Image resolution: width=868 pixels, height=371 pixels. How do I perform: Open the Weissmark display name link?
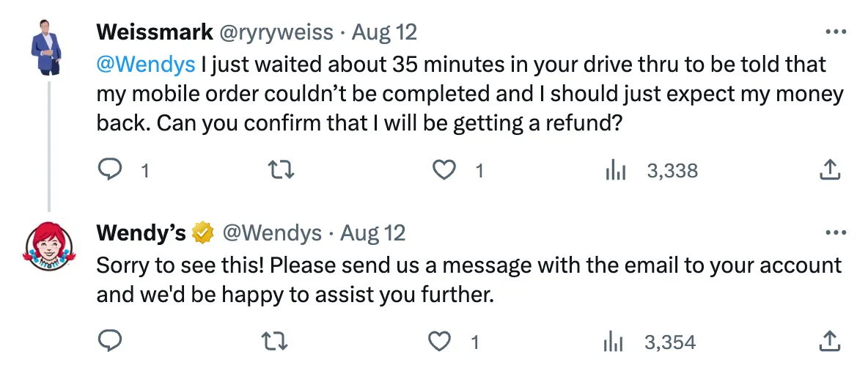(155, 32)
